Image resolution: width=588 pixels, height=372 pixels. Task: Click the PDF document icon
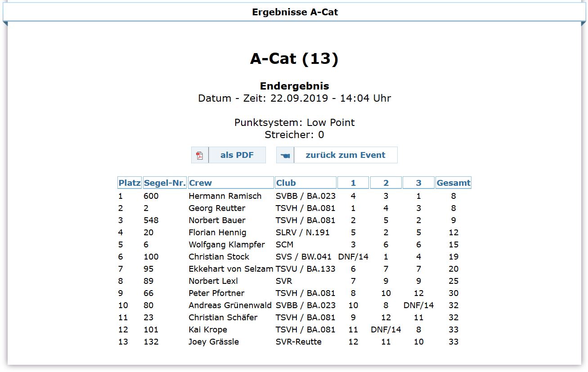[199, 155]
